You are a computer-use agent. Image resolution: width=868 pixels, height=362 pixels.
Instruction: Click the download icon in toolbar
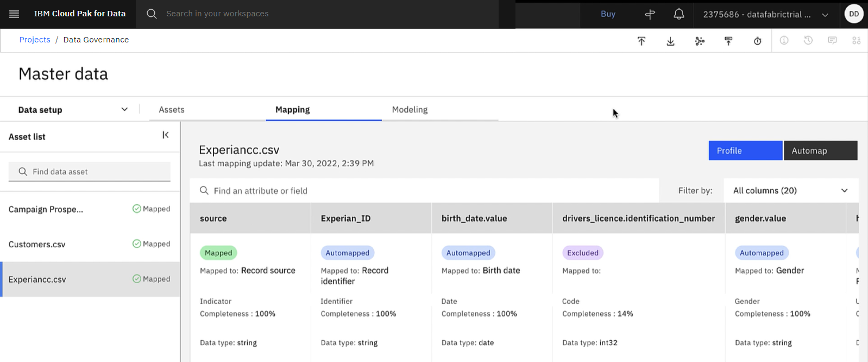tap(671, 41)
